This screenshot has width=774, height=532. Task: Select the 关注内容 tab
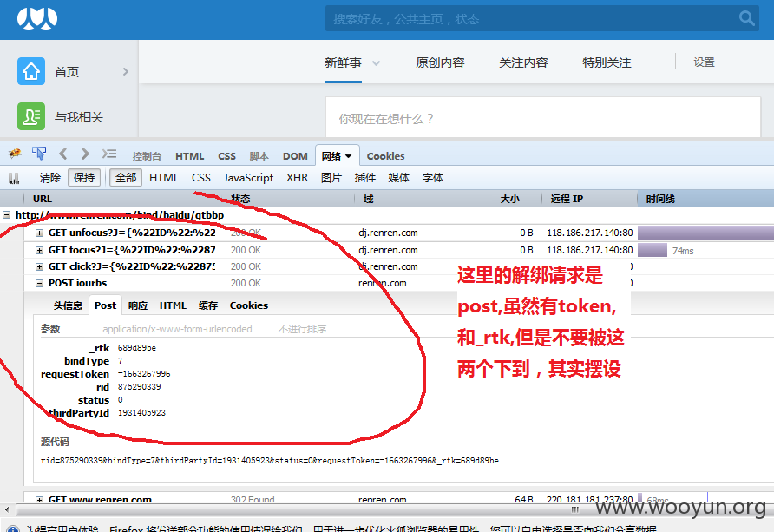click(x=523, y=62)
